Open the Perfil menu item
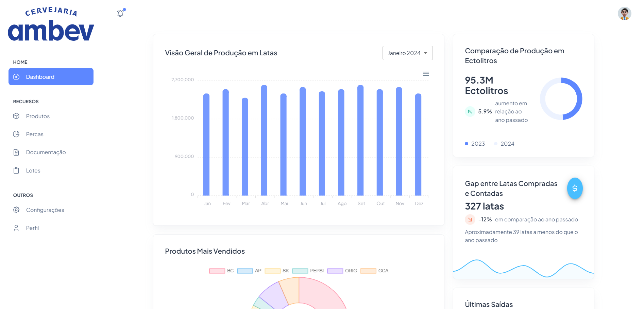This screenshot has height=309, width=644. click(32, 228)
